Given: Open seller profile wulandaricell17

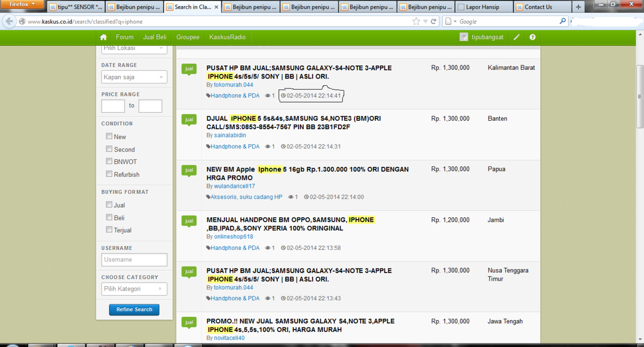Looking at the screenshot, I should click(x=234, y=186).
